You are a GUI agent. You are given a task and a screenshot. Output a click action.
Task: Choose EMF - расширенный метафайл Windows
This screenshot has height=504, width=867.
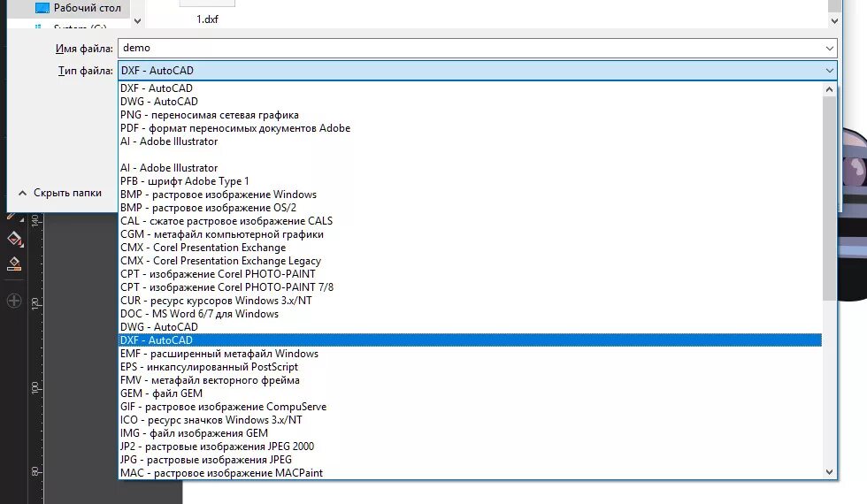[x=470, y=354]
